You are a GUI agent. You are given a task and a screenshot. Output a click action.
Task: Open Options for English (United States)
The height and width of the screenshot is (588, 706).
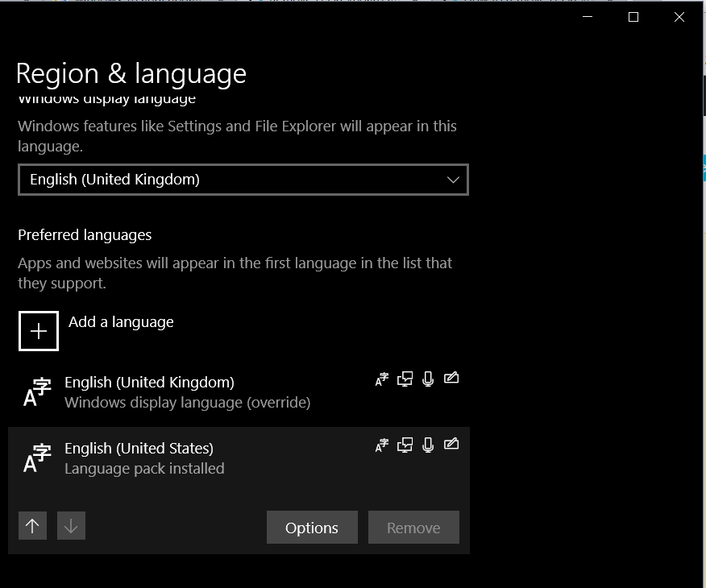coord(312,527)
